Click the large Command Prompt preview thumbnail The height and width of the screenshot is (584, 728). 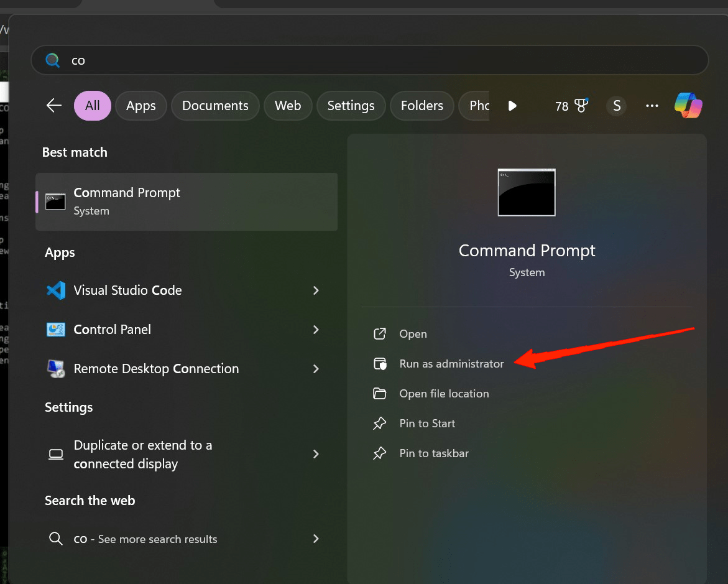tap(527, 192)
